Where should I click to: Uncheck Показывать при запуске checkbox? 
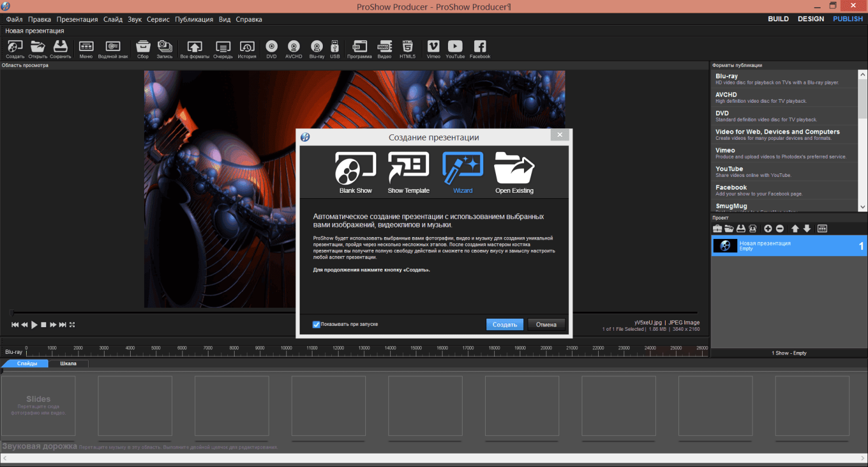tap(316, 324)
